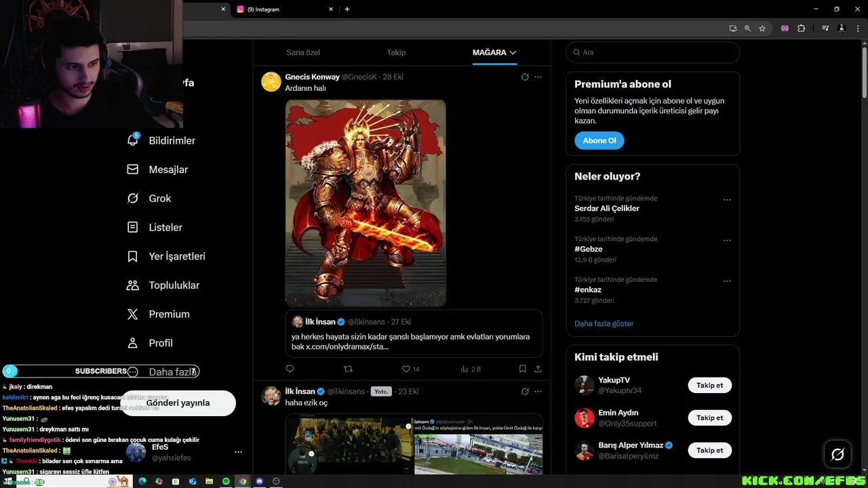The width and height of the screenshot is (868, 488).
Task: Open Microsoft Edge from taskbar
Action: pos(142,481)
